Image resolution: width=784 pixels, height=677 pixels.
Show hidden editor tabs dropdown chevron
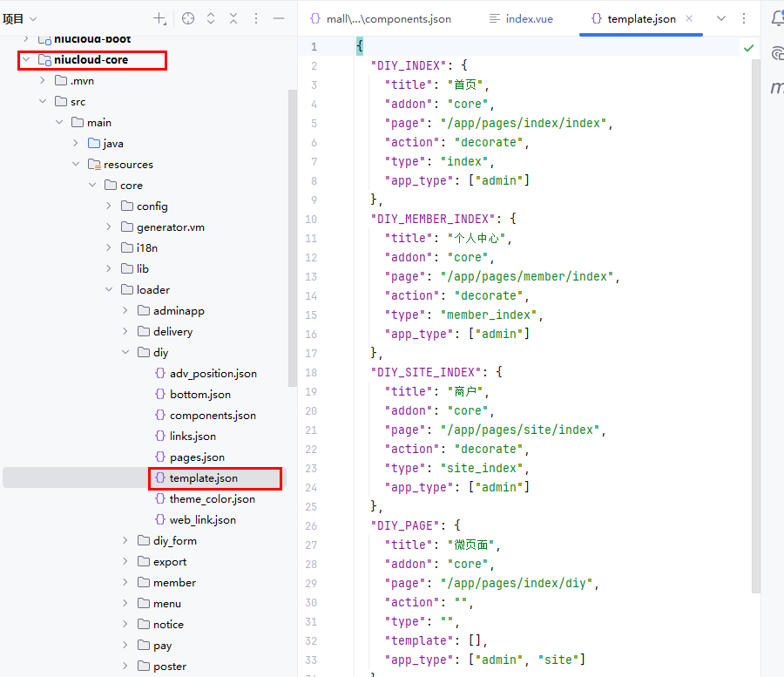[x=721, y=18]
